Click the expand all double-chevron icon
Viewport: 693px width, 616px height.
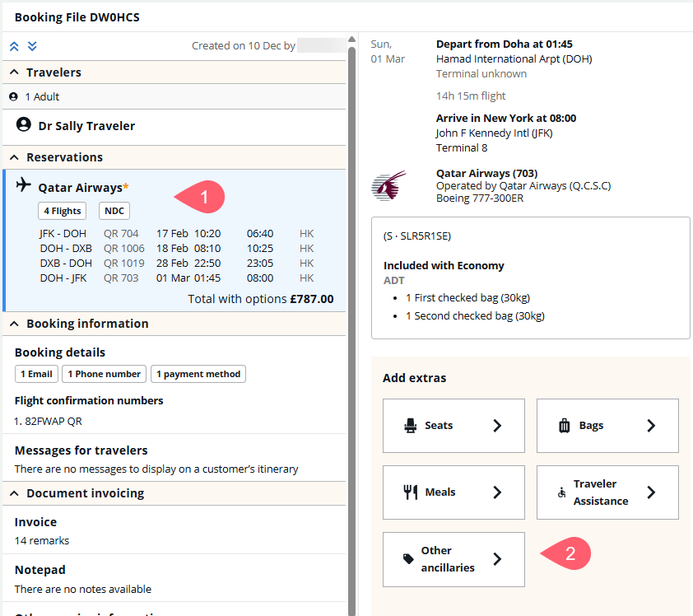(32, 46)
